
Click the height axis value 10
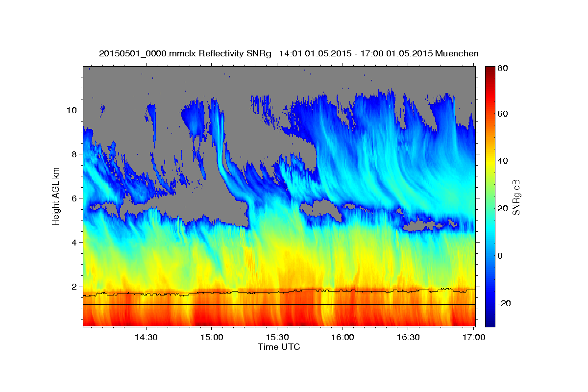pos(73,110)
